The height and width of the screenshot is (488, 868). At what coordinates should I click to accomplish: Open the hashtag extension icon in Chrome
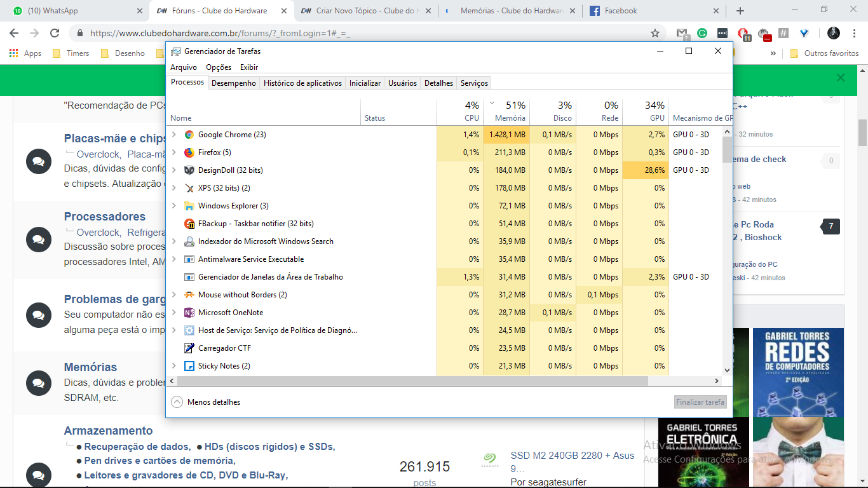tap(783, 33)
